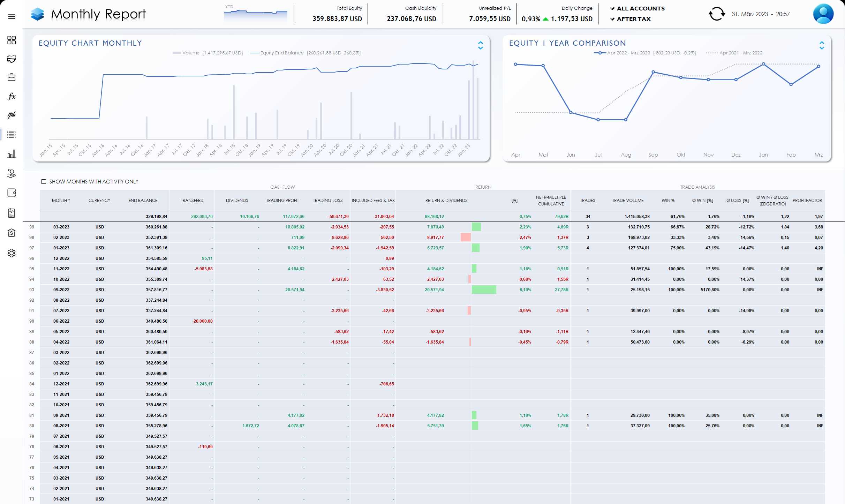
Task: Select the crossing lines chart icon
Action: pos(12,115)
